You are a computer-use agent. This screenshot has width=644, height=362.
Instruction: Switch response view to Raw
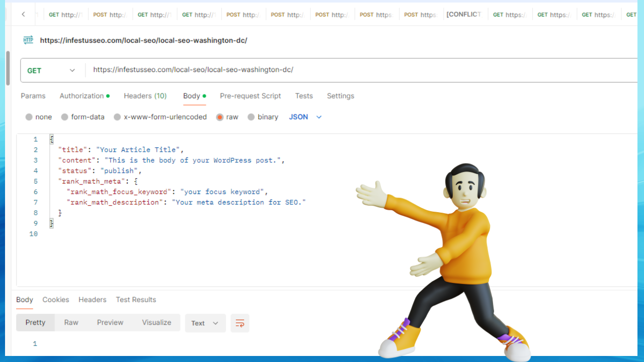coord(71,323)
